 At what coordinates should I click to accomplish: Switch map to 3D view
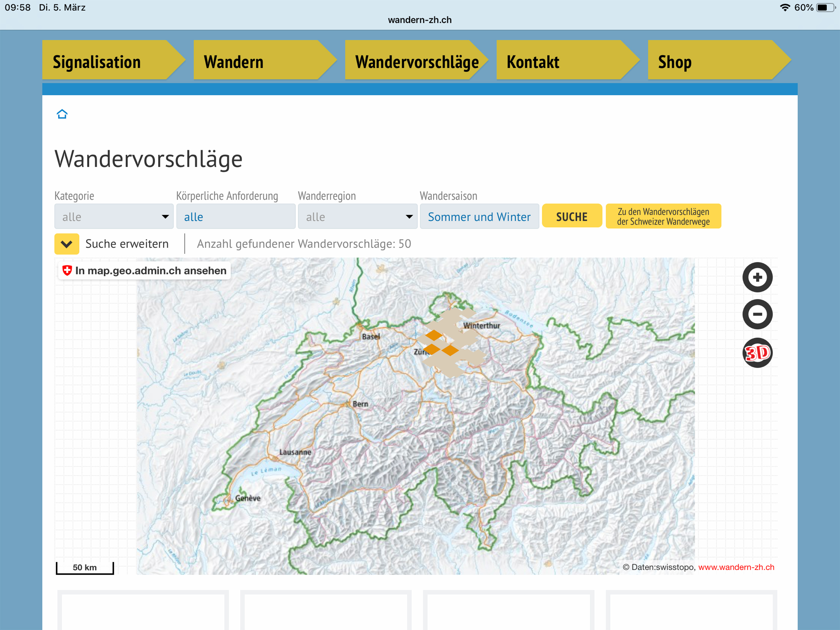pyautogui.click(x=757, y=353)
